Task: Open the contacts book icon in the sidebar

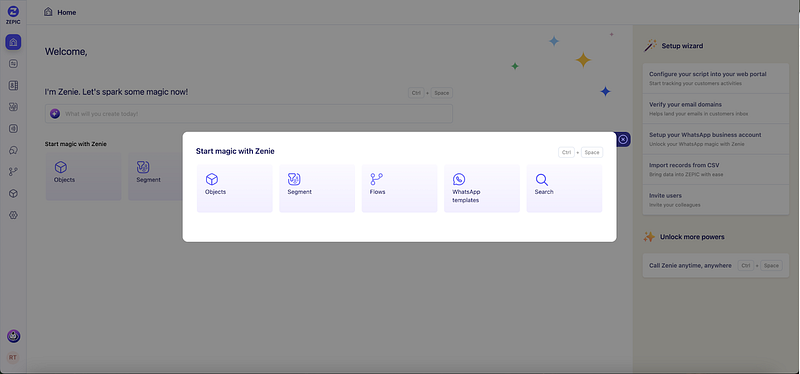Action: 13,86
